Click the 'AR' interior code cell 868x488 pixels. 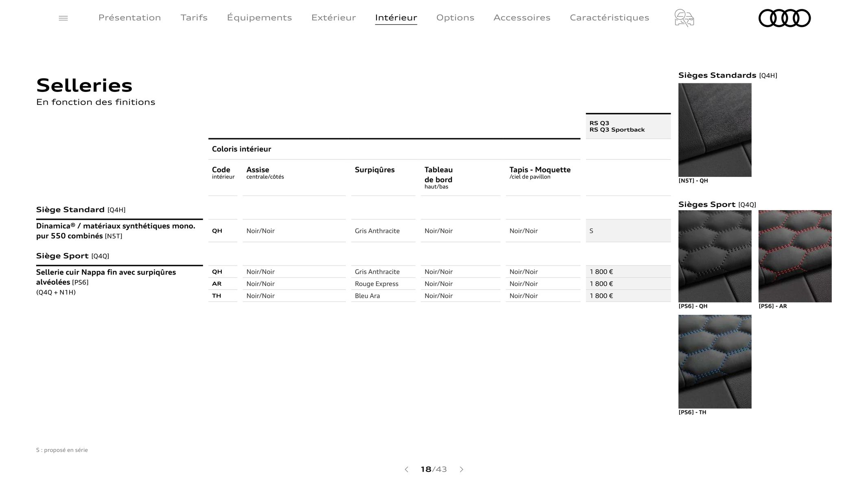coord(216,284)
